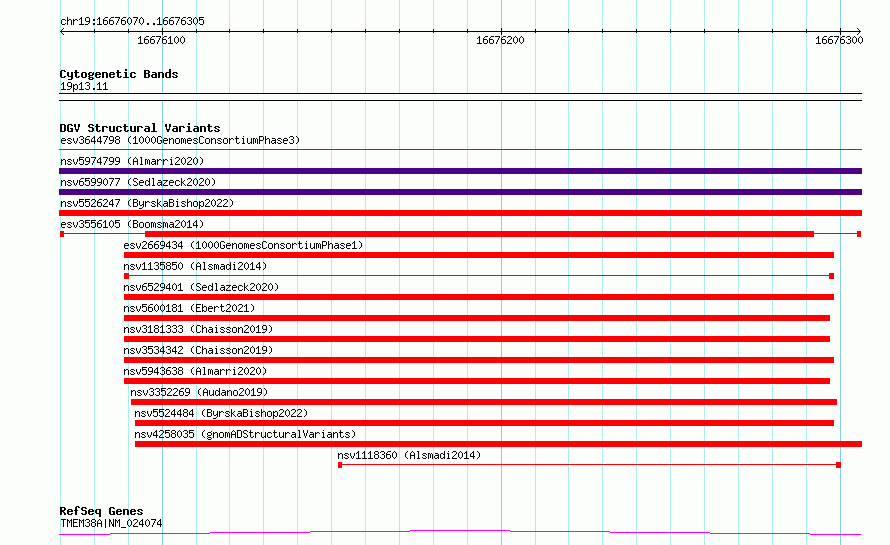Open nsv6599077 Sedlazeck2020 variant label
This screenshot has height=545, width=890.
[138, 182]
